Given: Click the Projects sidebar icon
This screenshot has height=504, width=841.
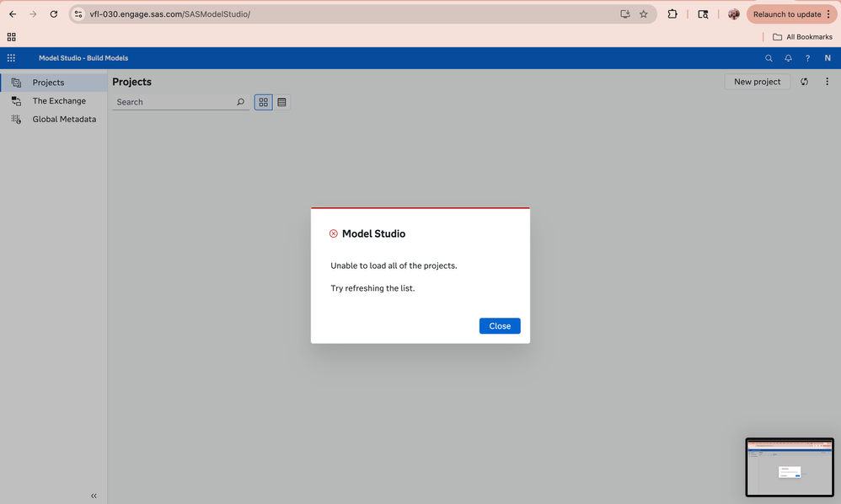Looking at the screenshot, I should [x=16, y=83].
